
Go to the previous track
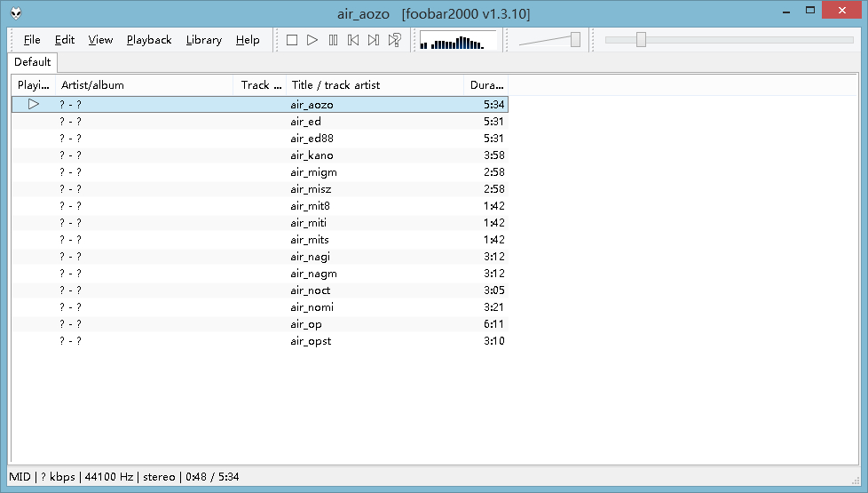coord(353,40)
